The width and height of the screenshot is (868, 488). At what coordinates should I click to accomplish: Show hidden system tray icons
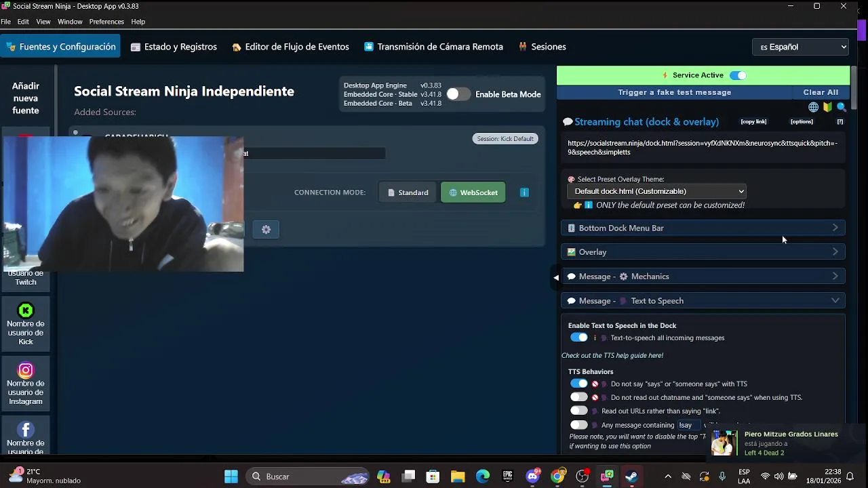coord(668,476)
